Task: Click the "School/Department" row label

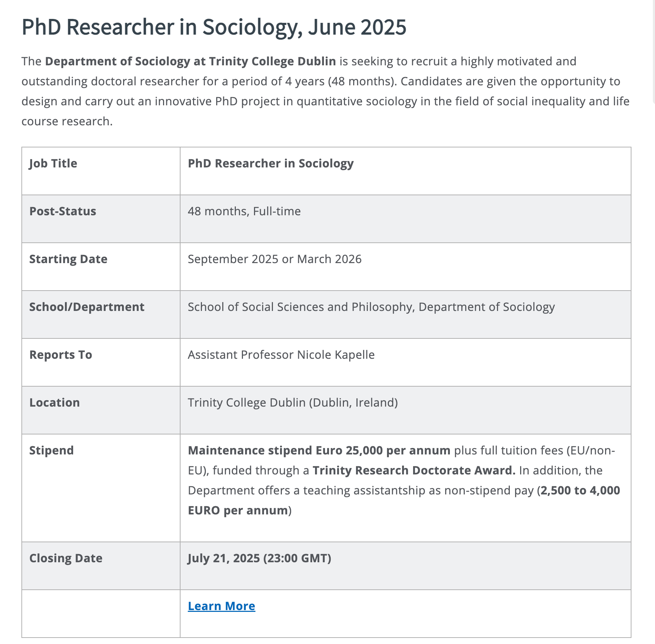Action: click(x=87, y=307)
